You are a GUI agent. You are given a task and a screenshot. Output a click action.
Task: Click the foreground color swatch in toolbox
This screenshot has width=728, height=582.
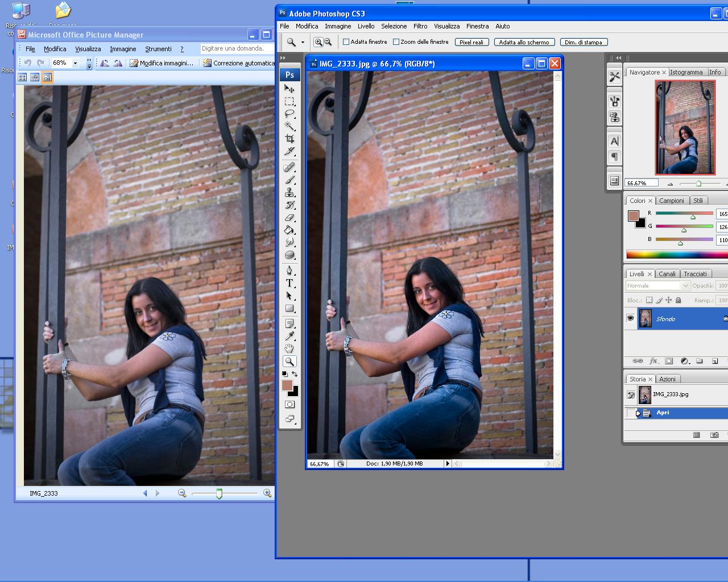click(x=287, y=385)
